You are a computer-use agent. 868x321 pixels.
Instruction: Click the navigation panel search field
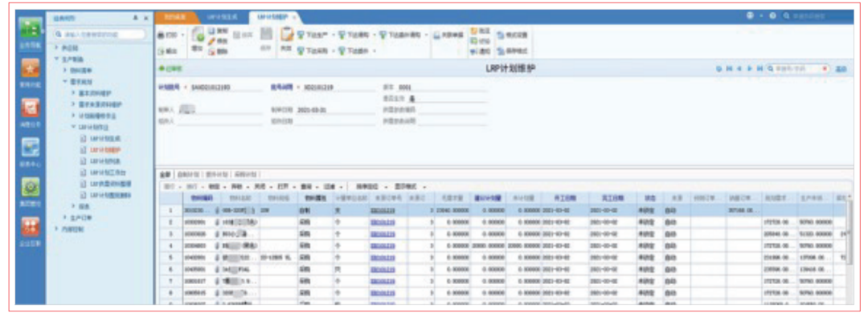(x=100, y=35)
